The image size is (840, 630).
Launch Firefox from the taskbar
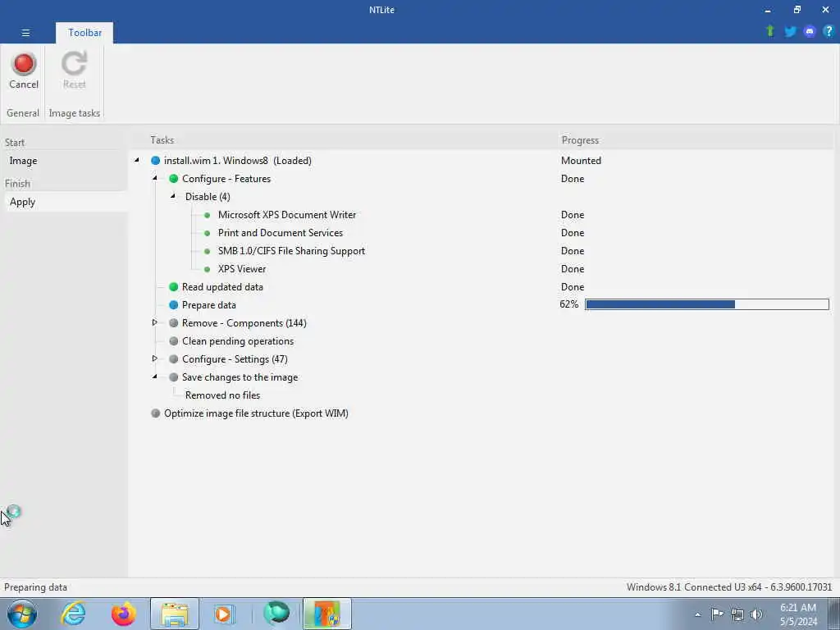[x=123, y=614]
